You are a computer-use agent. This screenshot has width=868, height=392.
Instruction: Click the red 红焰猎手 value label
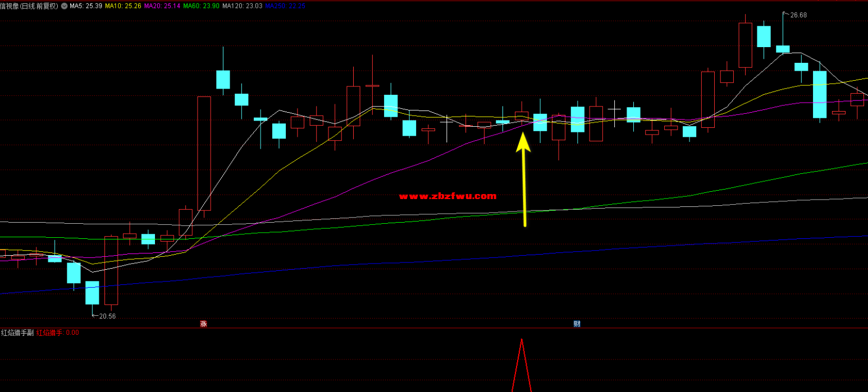57,333
